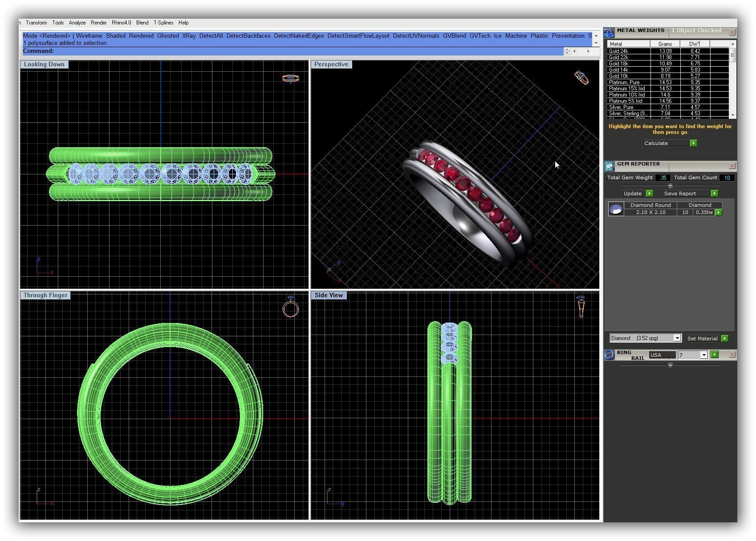Choose the Presentation display mode option
This screenshot has height=541, width=756.
[568, 36]
